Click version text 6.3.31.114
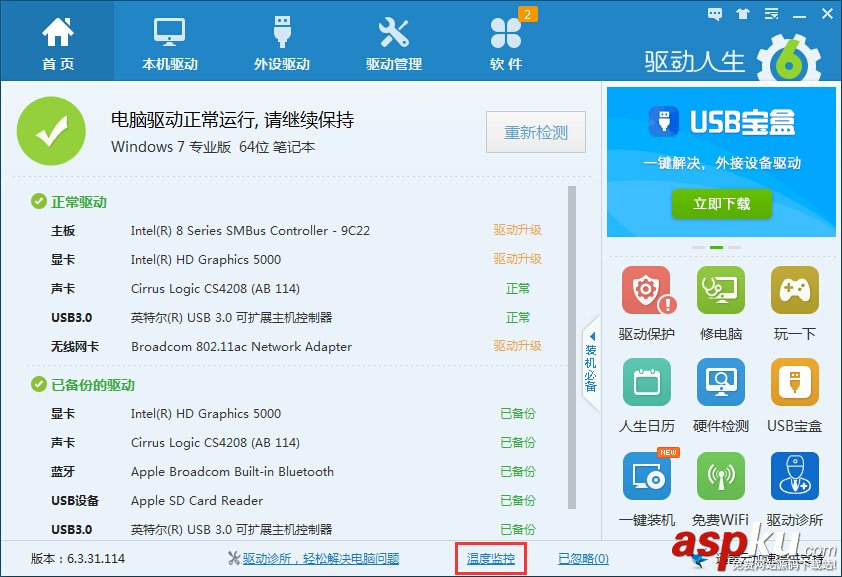842x577 pixels. [96, 558]
